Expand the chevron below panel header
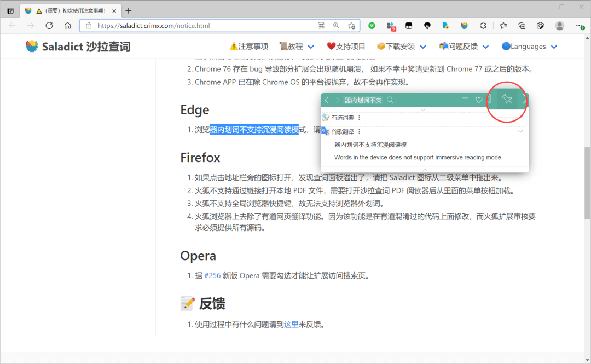The height and width of the screenshot is (364, 591). tap(423, 110)
